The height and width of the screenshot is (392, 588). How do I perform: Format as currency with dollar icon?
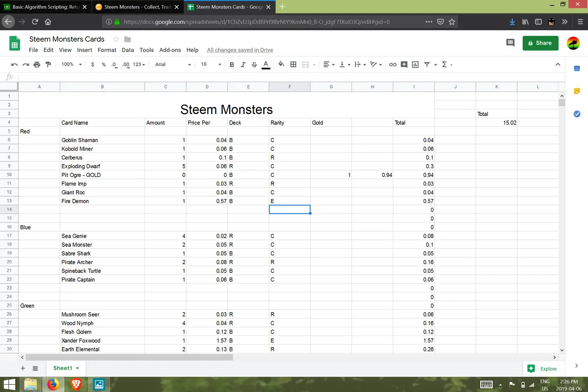point(92,65)
